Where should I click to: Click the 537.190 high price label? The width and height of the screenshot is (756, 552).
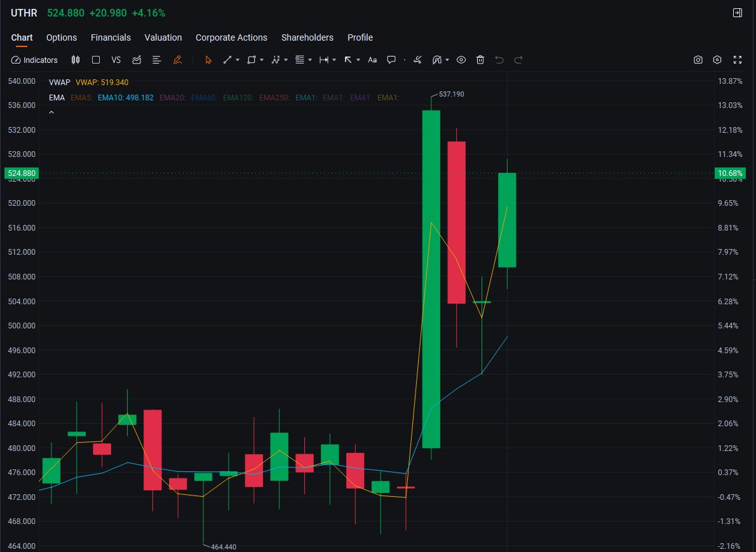pyautogui.click(x=451, y=94)
